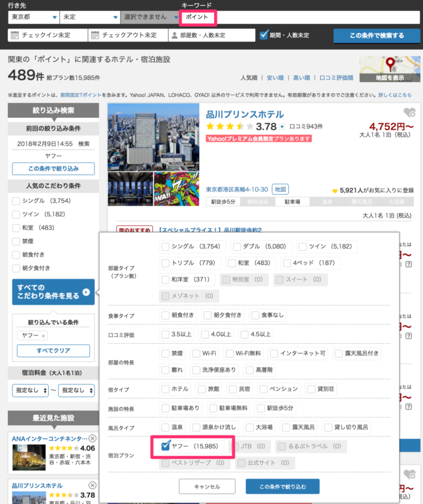423x504 pixels.
Task: Open the check-in calendar icon
Action: 15,35
